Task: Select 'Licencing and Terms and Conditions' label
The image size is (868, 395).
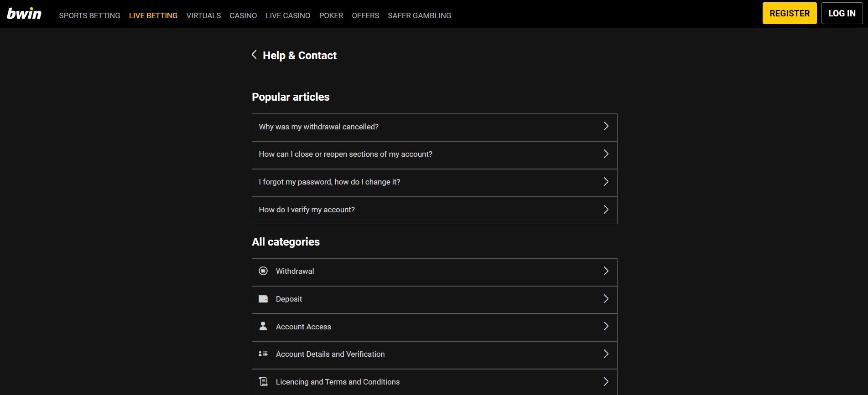Action: pos(338,382)
